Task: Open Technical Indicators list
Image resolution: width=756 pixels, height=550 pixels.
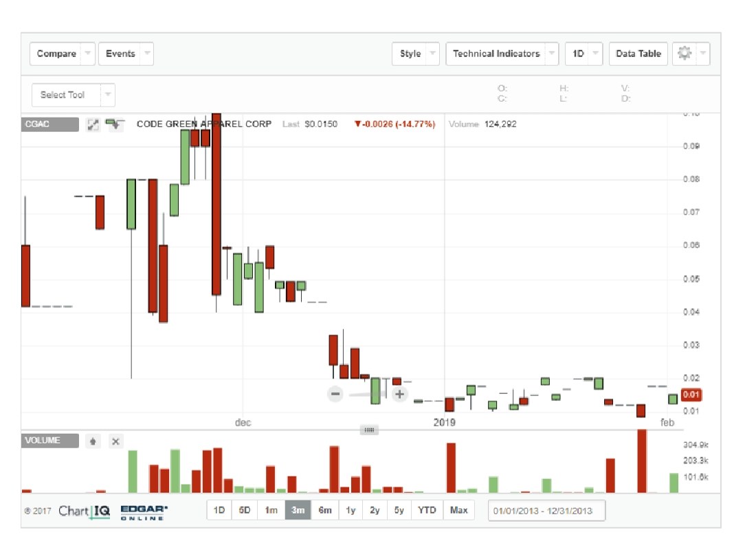Action: point(496,54)
